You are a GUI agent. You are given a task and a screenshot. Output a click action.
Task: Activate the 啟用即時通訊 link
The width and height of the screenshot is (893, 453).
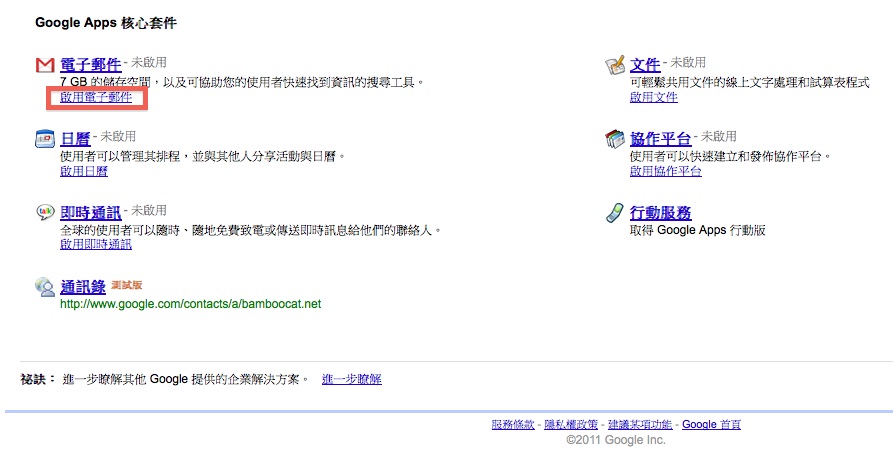[x=96, y=244]
